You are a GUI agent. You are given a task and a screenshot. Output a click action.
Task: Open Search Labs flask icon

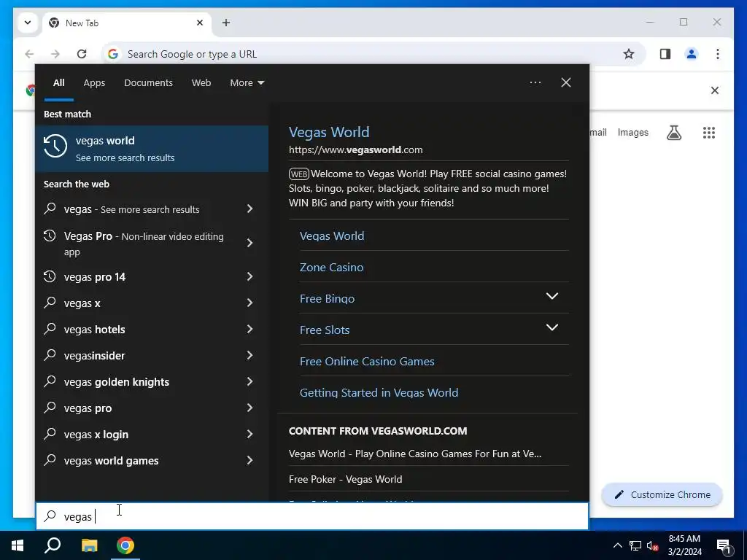[673, 133]
